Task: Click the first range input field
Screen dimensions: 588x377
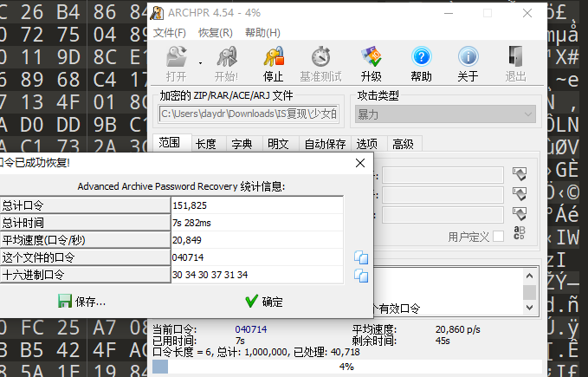Action: coord(443,175)
